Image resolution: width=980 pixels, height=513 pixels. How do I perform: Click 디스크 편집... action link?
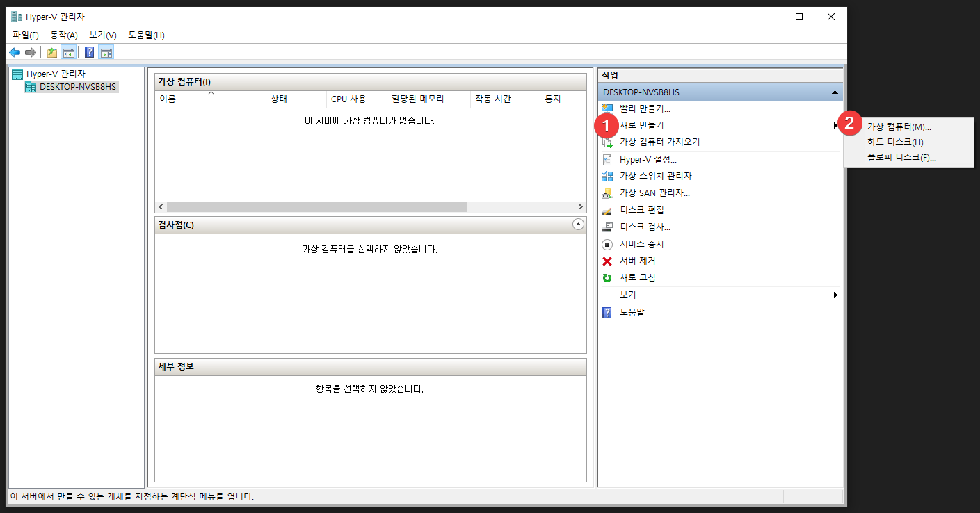tap(645, 211)
